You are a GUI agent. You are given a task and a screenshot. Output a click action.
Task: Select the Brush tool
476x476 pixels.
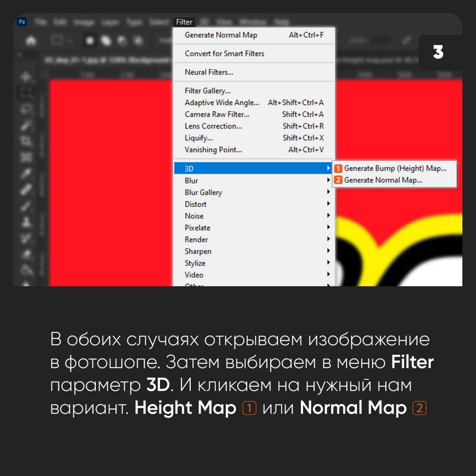(x=26, y=205)
